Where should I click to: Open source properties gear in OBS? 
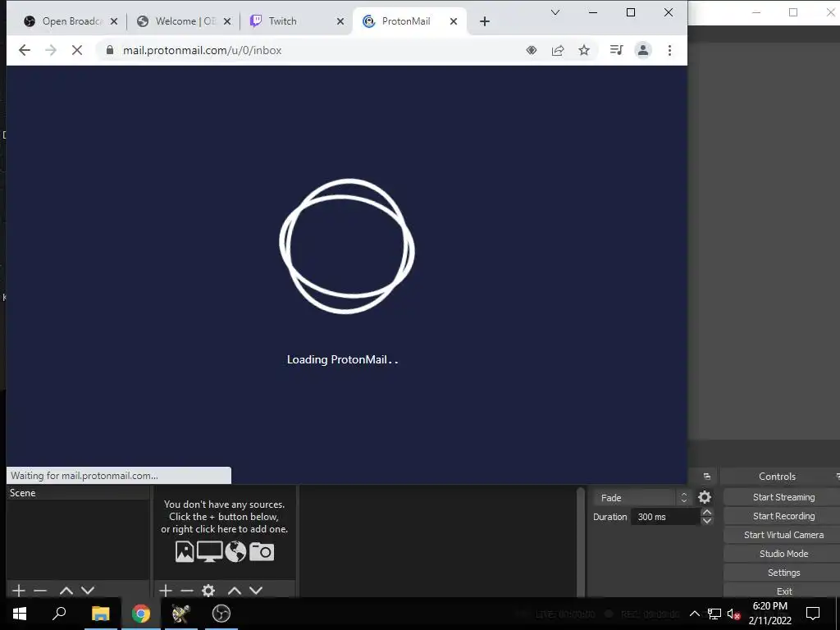pyautogui.click(x=208, y=591)
